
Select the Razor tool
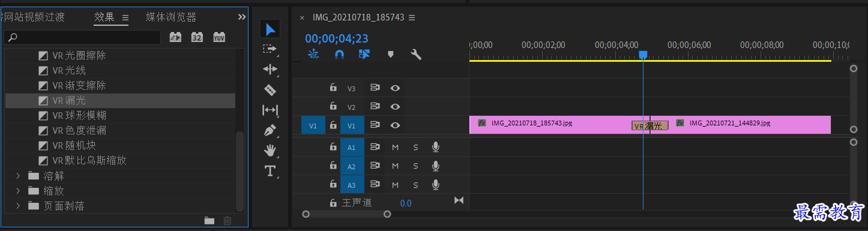[271, 90]
